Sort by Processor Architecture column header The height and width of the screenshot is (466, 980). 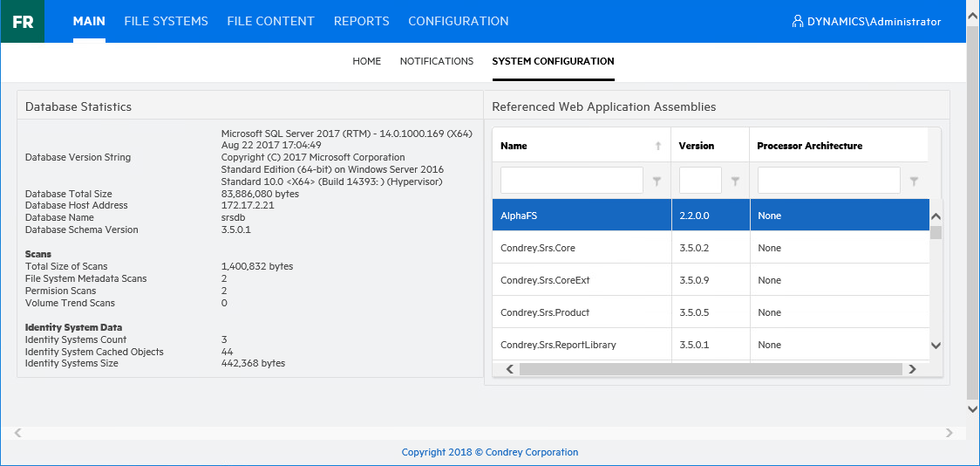(x=809, y=146)
